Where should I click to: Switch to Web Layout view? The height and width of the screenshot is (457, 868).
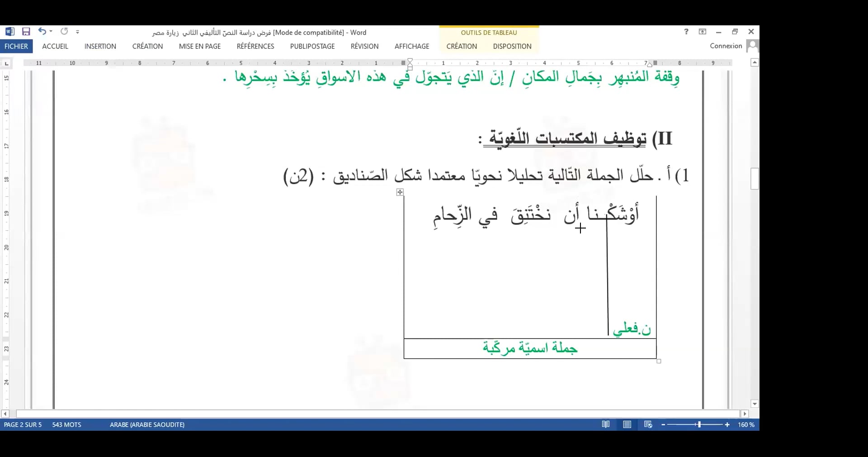[648, 424]
